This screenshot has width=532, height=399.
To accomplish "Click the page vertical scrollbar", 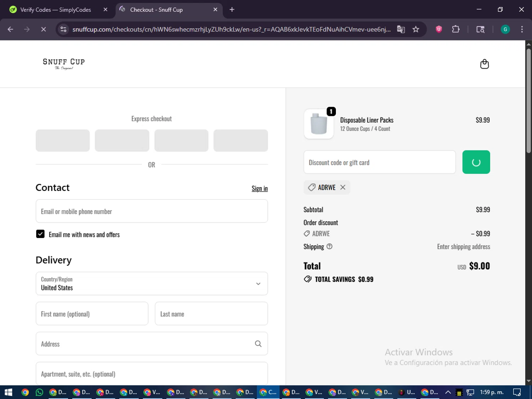I will pyautogui.click(x=528, y=101).
